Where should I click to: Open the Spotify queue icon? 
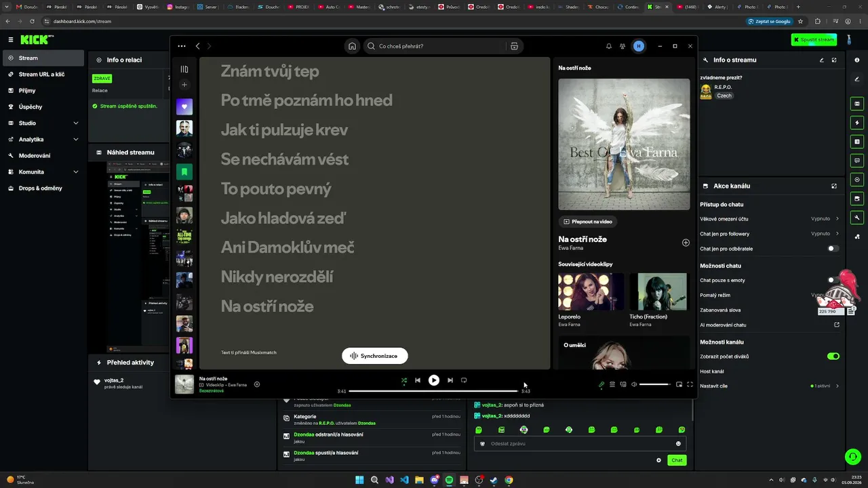(612, 384)
